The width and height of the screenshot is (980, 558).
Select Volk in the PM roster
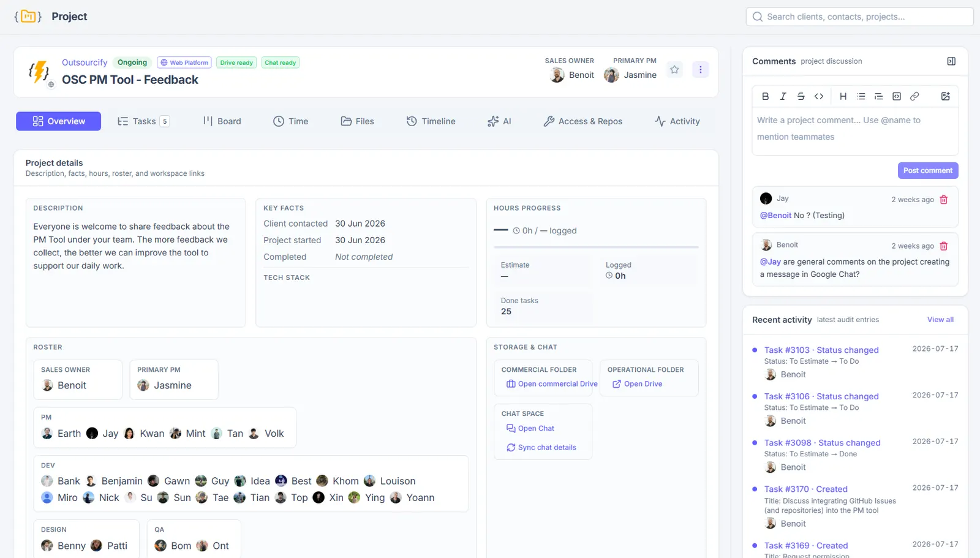coord(266,434)
